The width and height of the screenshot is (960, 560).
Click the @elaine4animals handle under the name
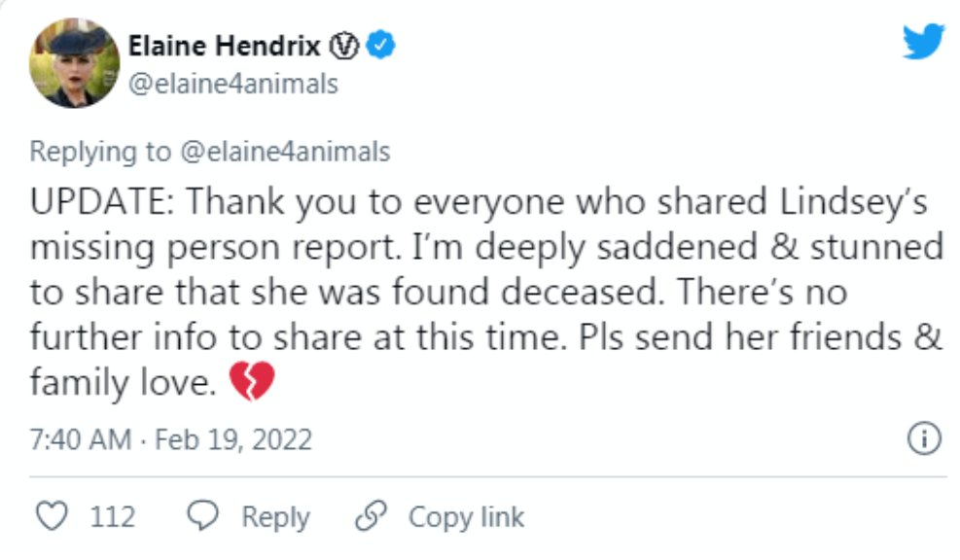(x=233, y=85)
